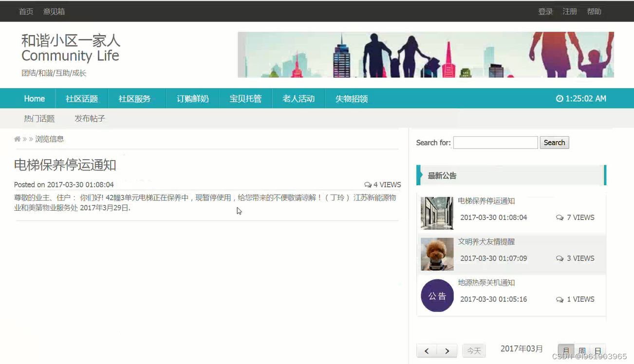
Task: Open the 社区服务 menu item
Action: 135,99
